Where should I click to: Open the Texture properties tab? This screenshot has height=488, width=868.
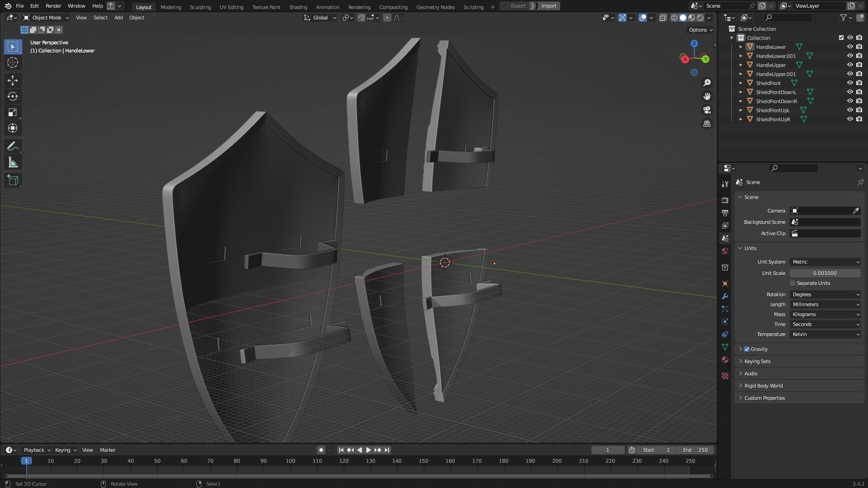(x=725, y=376)
